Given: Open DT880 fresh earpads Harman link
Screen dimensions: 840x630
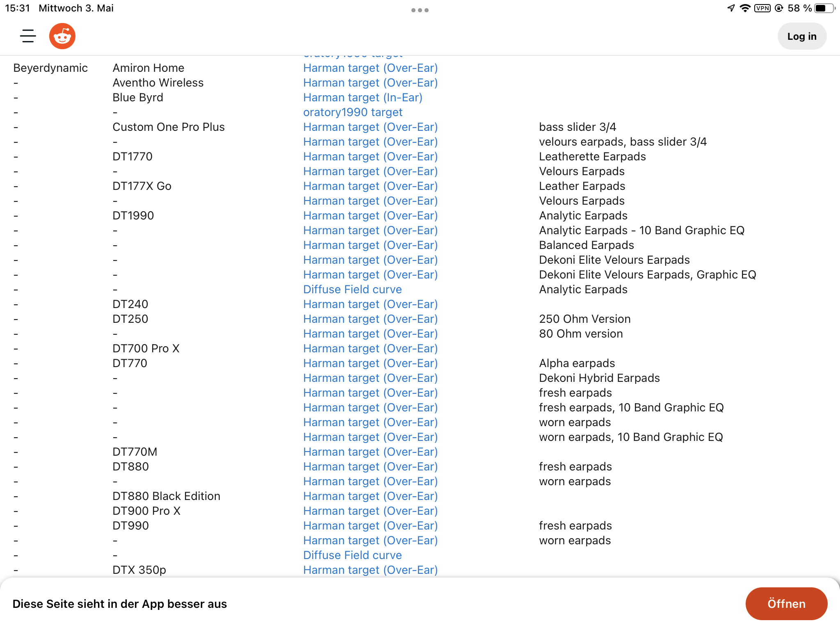Looking at the screenshot, I should 370,467.
